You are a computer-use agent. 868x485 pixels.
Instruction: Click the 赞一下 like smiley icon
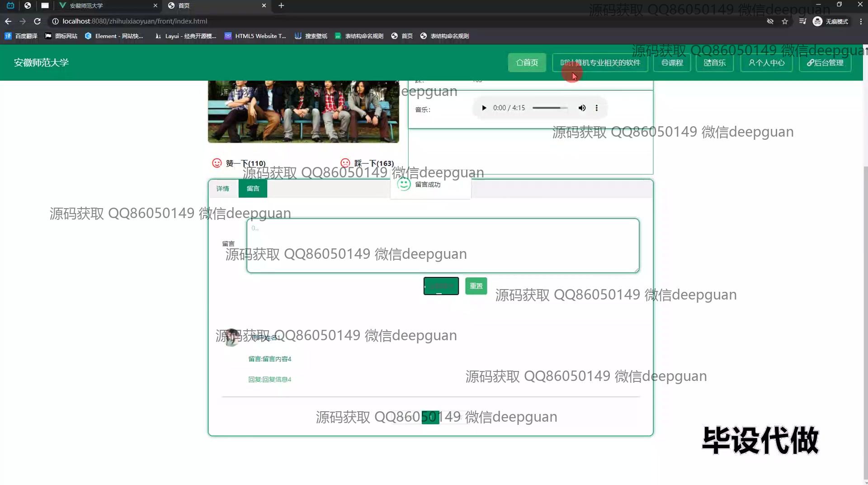217,163
